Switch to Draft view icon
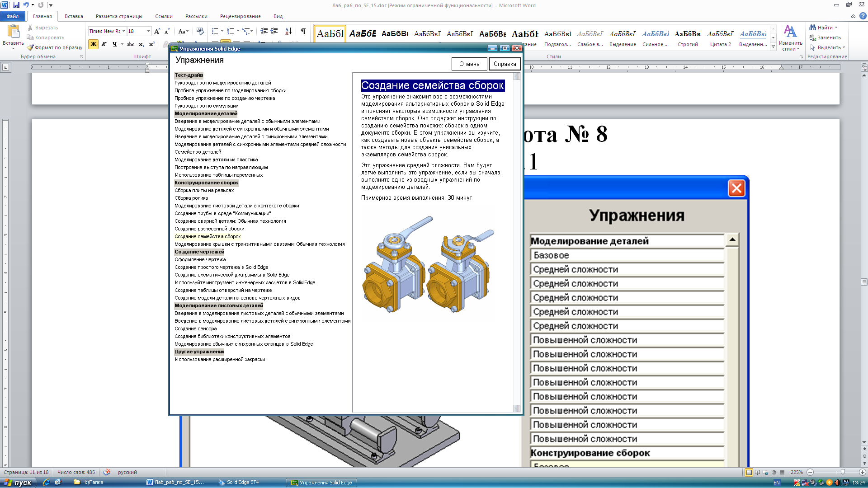The image size is (868, 488). click(x=782, y=472)
